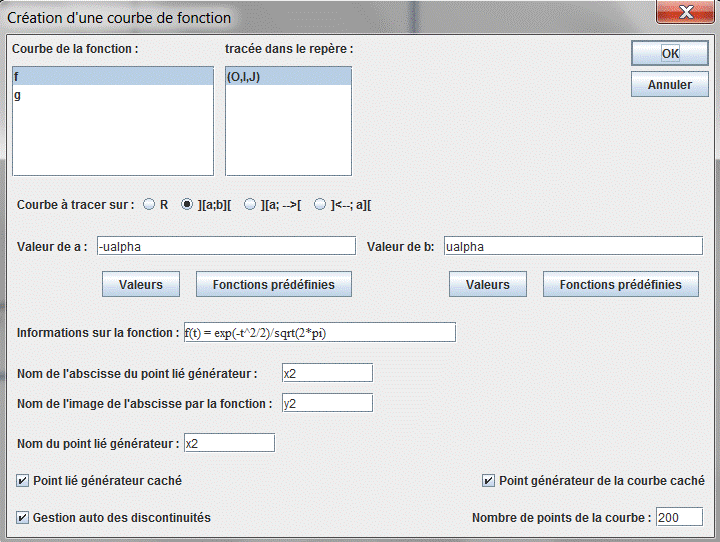Open Fonctions prédéfinies for value b

click(621, 284)
